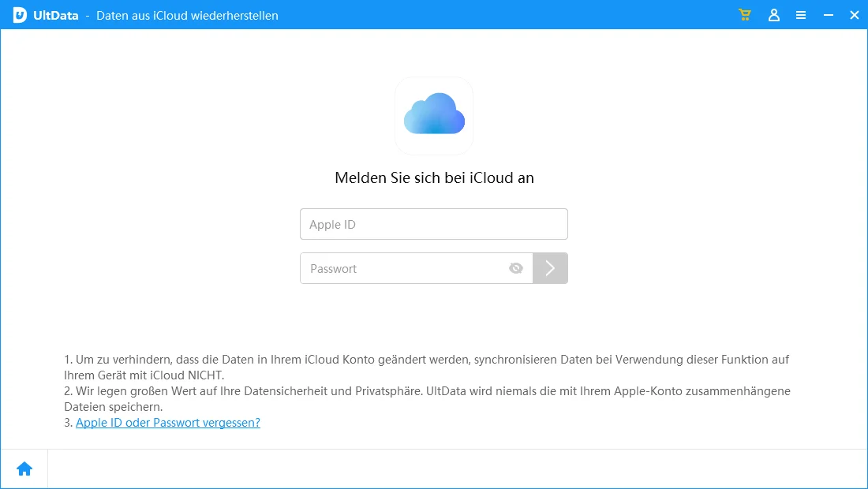868x489 pixels.
Task: Click the 'UltData' app name text
Action: coord(57,16)
